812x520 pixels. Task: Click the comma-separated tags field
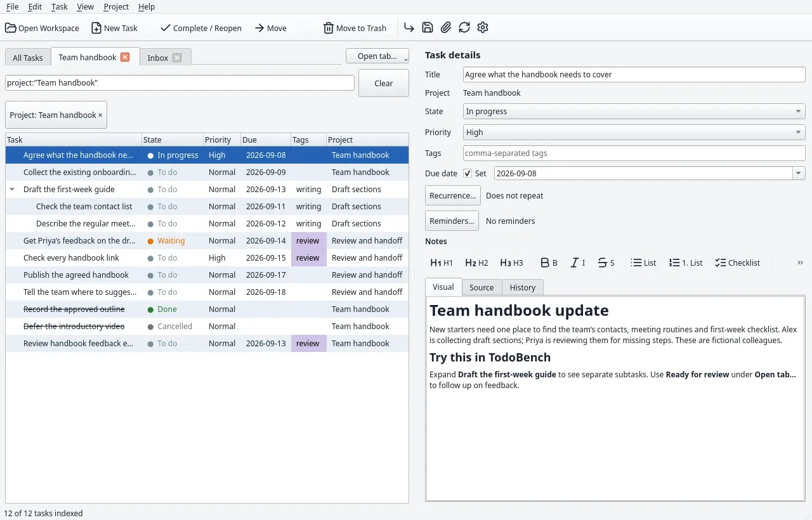(x=634, y=153)
